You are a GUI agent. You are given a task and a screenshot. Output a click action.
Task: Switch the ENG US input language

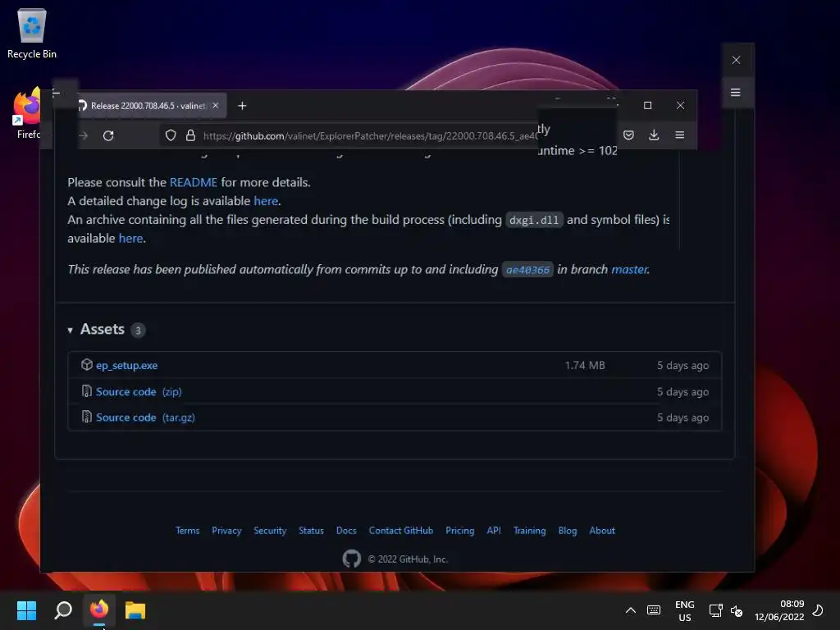(x=685, y=610)
